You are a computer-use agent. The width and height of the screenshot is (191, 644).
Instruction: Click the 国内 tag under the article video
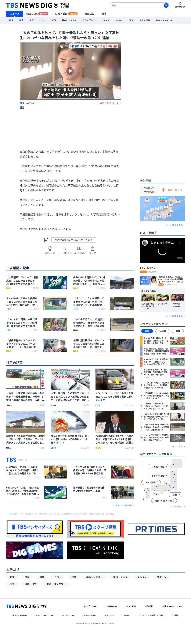click(22, 107)
